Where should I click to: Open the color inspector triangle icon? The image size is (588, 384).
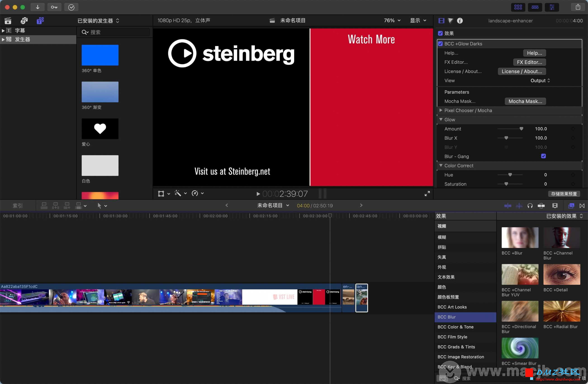450,21
